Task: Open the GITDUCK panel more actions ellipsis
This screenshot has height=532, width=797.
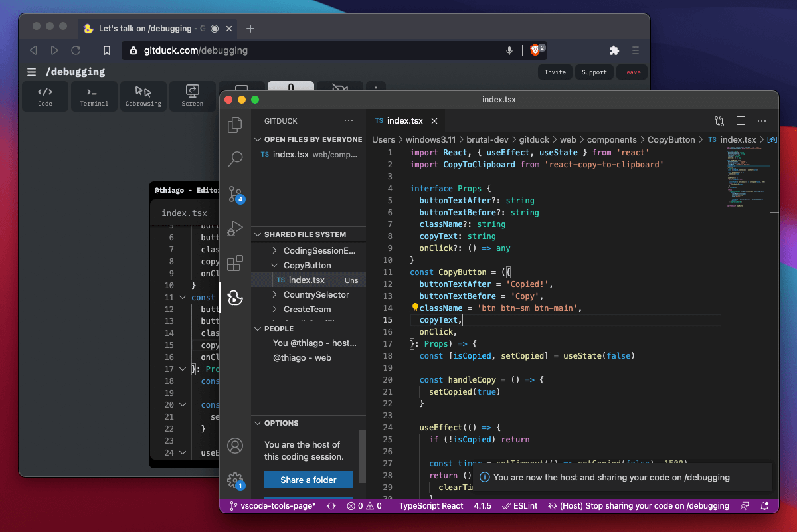Action: 349,121
